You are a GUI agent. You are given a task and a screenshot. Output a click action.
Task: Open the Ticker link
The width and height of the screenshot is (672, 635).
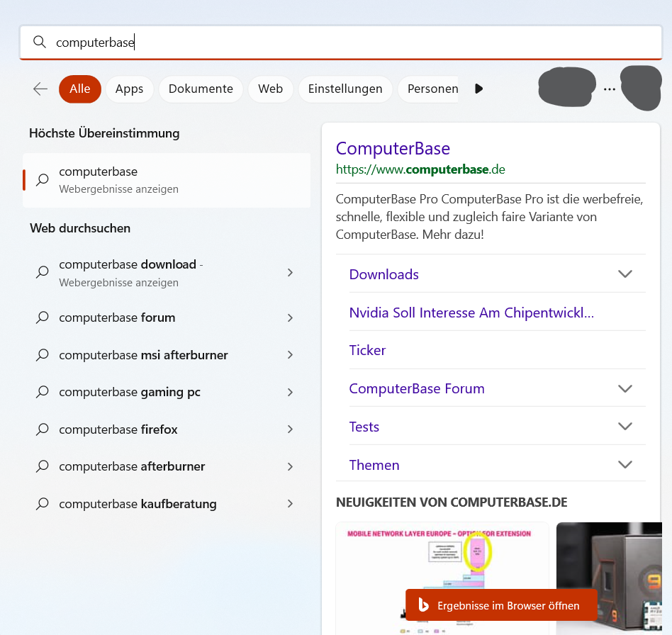point(367,351)
